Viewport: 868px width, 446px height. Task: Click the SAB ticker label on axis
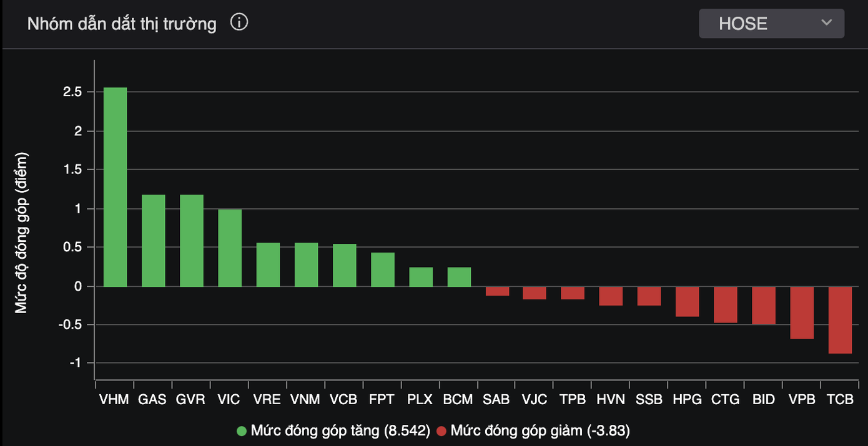(497, 399)
